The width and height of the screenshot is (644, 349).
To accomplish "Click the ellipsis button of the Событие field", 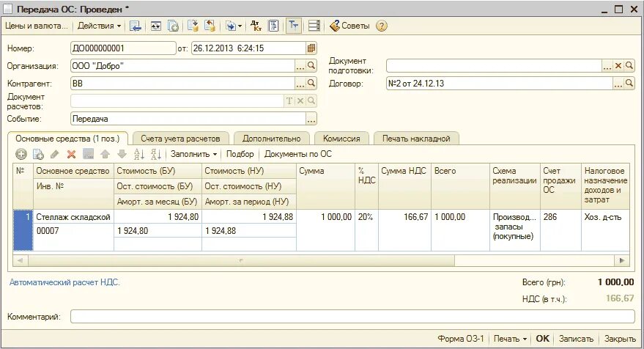I will (311, 119).
